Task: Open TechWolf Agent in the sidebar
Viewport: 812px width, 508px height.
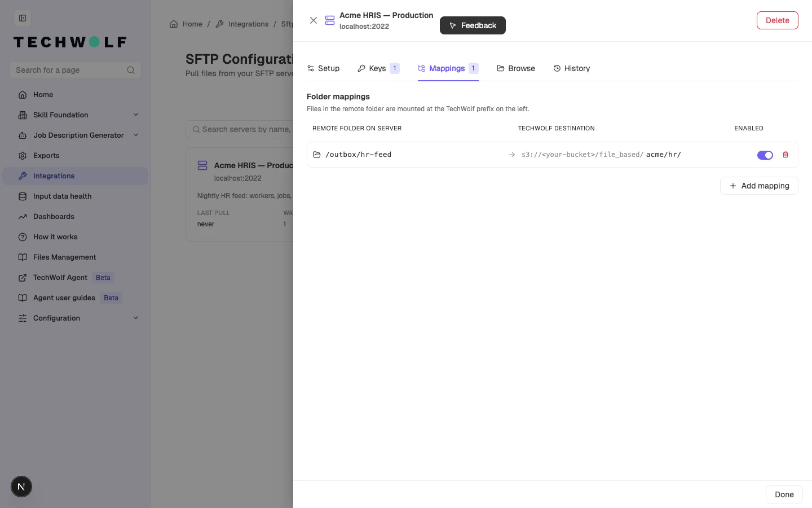Action: [75, 278]
